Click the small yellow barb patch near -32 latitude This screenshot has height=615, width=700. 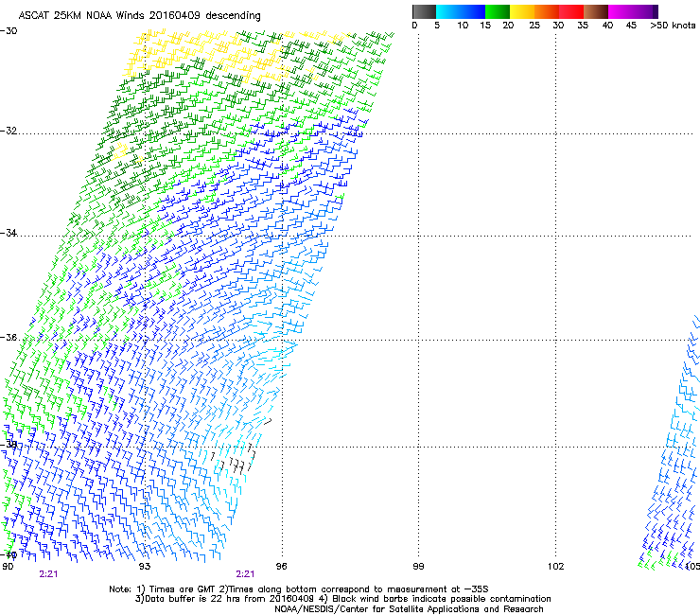[x=121, y=151]
